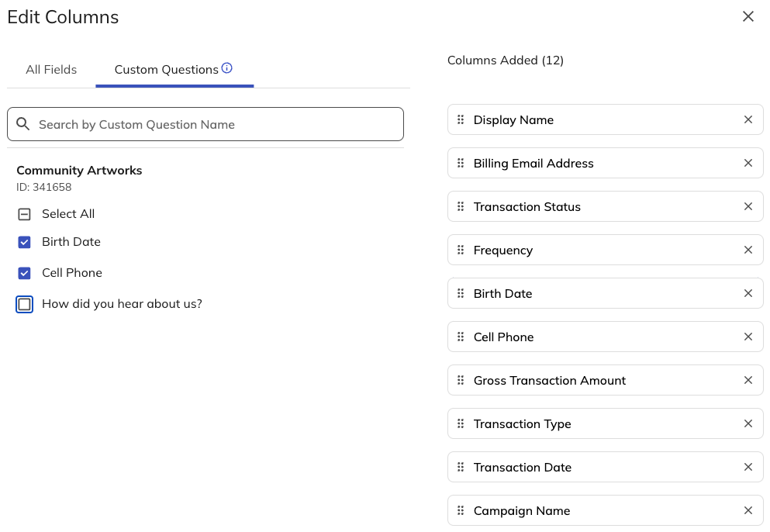Click the Transaction Status column label

tap(527, 207)
